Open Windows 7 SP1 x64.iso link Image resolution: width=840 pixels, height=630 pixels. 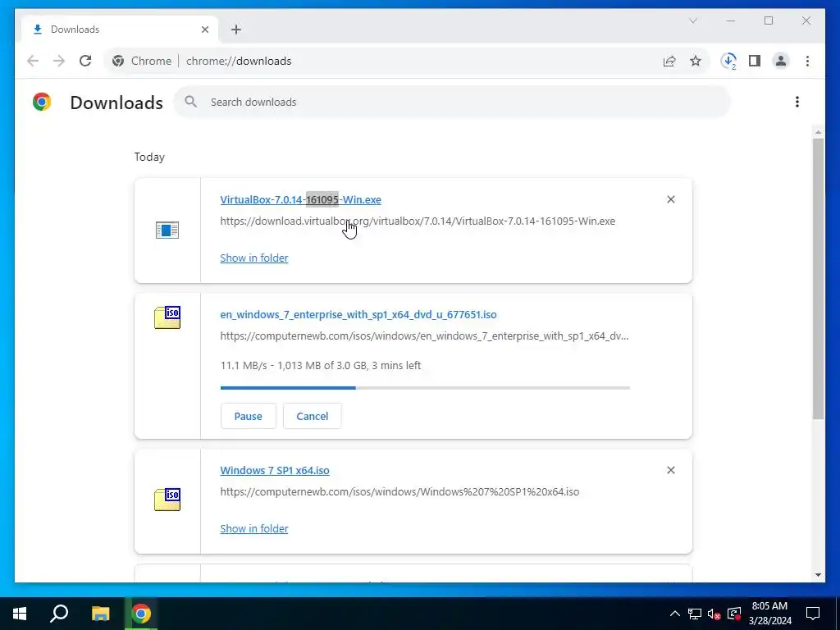tap(275, 470)
